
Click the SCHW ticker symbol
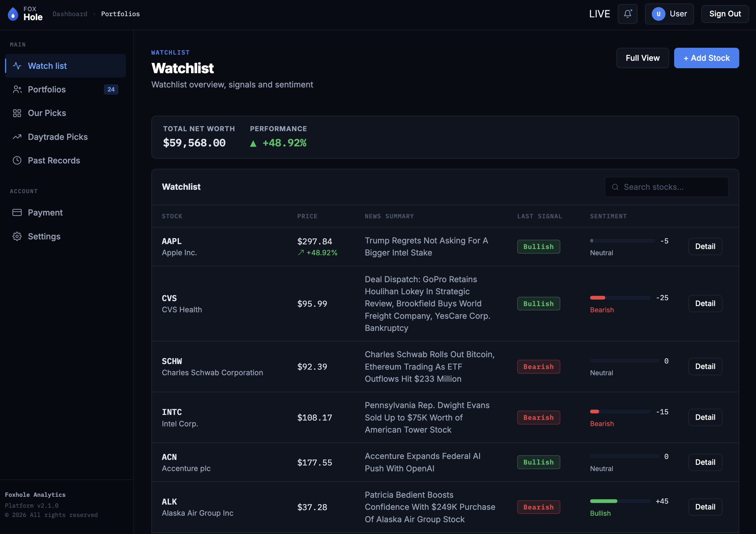tap(171, 361)
